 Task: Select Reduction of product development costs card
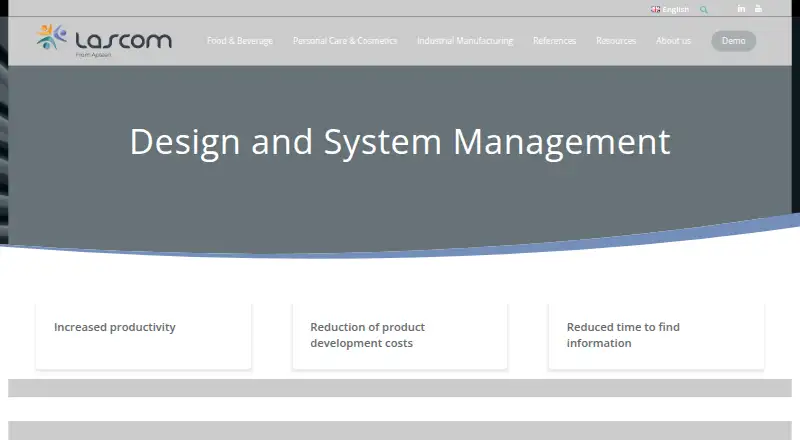tap(400, 336)
